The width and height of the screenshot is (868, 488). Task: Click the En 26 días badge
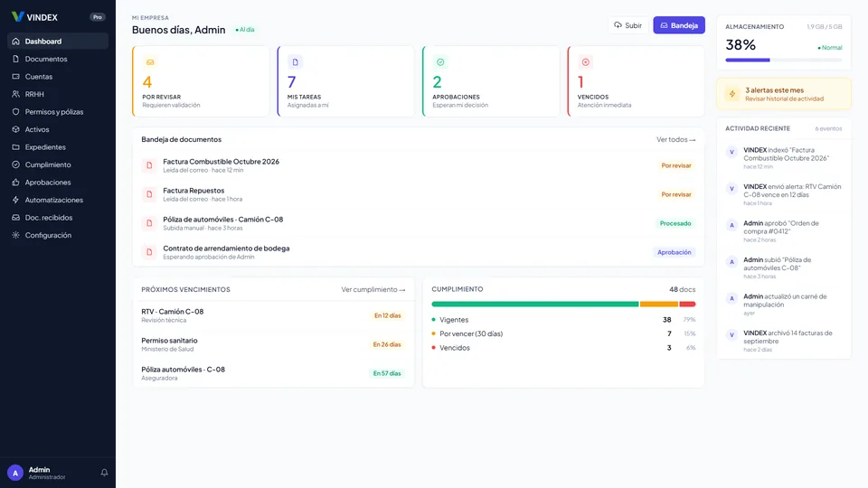pyautogui.click(x=386, y=344)
